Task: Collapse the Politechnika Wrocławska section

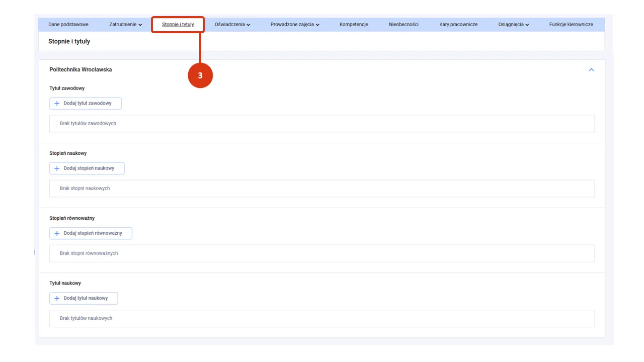Action: click(591, 70)
